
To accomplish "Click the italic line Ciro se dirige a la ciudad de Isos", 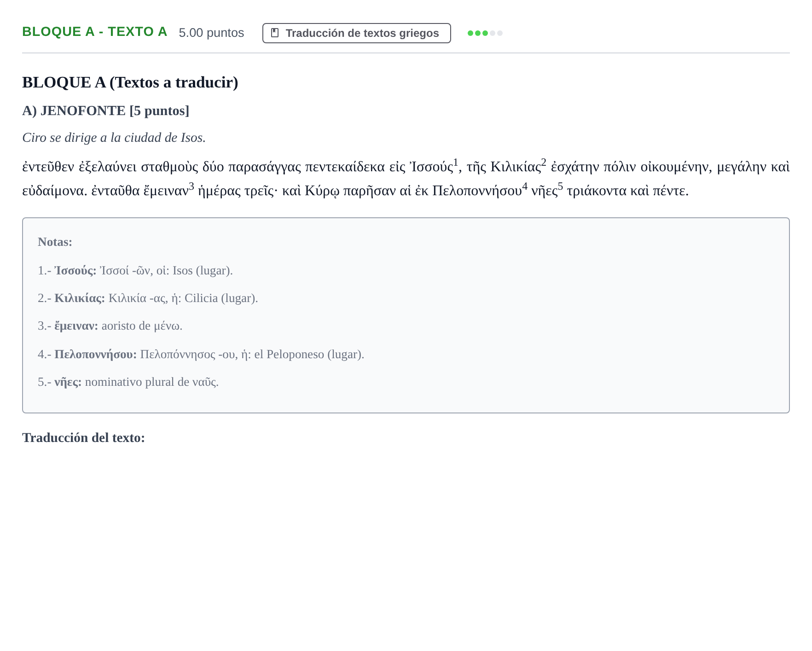I will pos(114,138).
